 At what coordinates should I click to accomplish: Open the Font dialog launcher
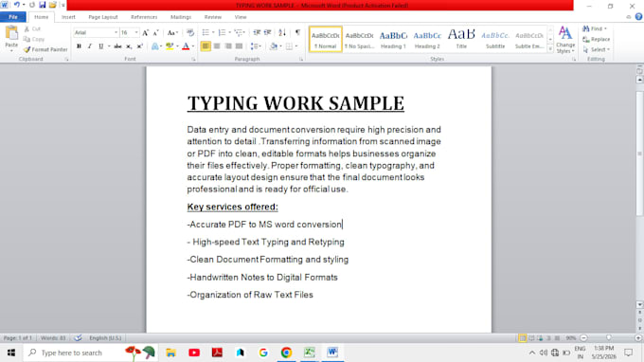click(x=193, y=60)
